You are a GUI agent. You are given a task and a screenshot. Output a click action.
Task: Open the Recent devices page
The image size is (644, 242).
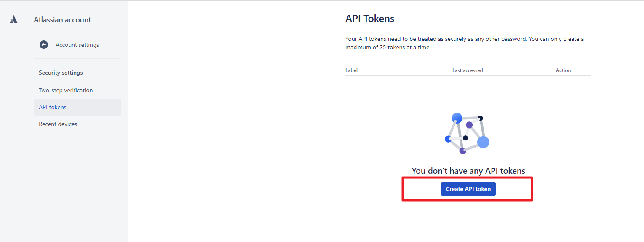(x=58, y=124)
